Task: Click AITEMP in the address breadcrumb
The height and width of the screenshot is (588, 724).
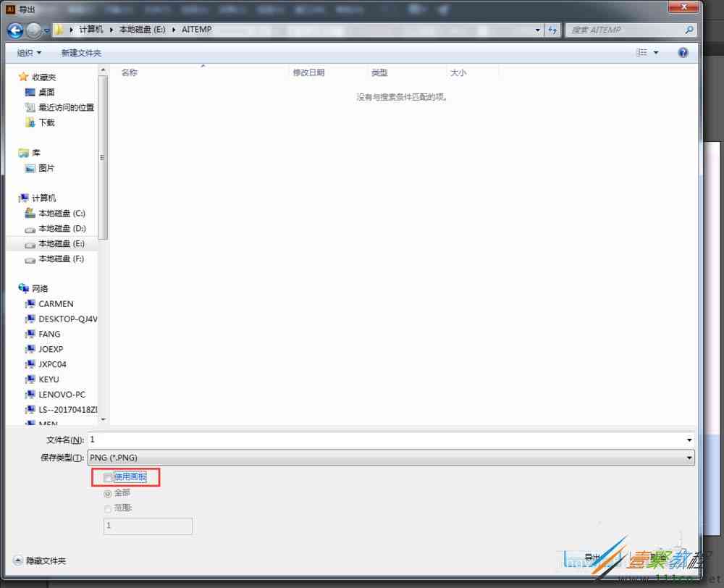Action: 197,30
